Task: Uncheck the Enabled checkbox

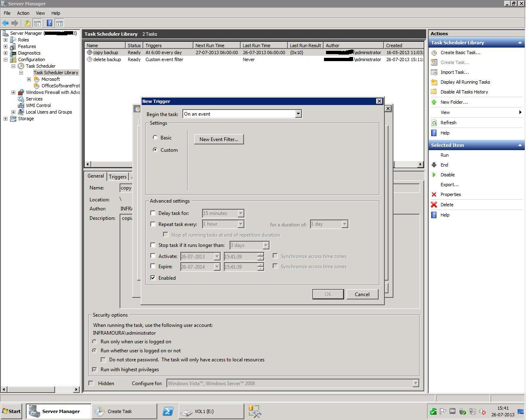Action: (153, 278)
